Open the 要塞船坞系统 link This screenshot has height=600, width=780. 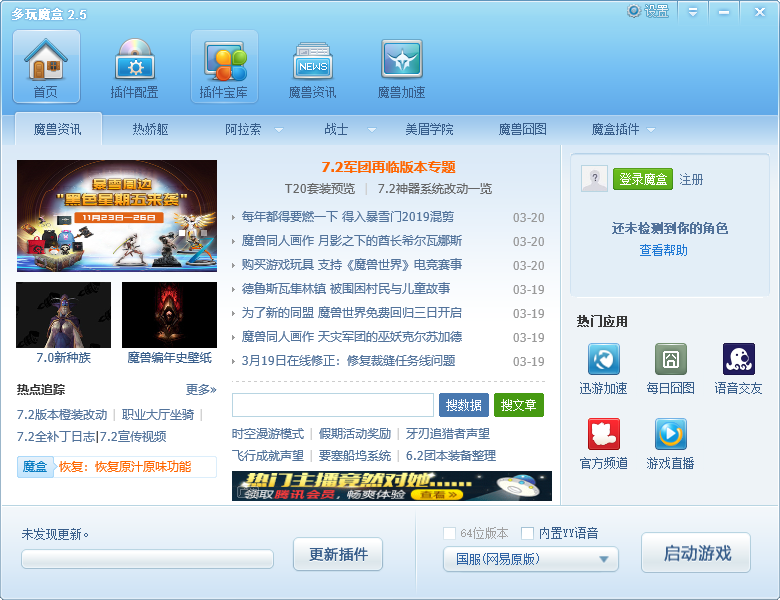point(355,456)
